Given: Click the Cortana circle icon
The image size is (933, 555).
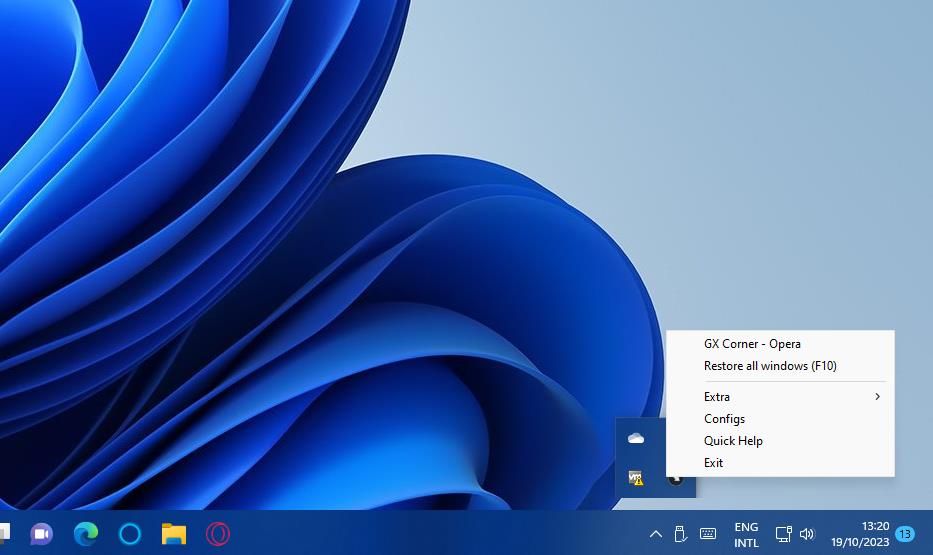Looking at the screenshot, I should (x=130, y=534).
